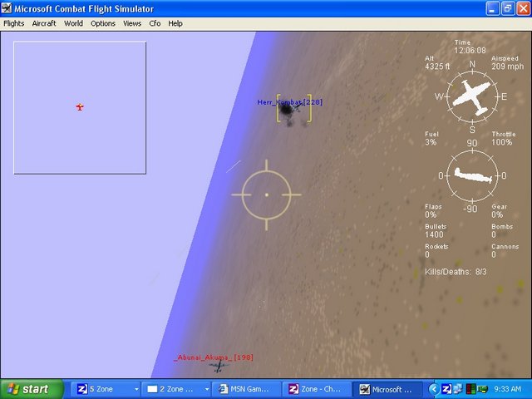Screen dimensions: 532x399
Task: Open the Help menu
Action: (x=175, y=23)
